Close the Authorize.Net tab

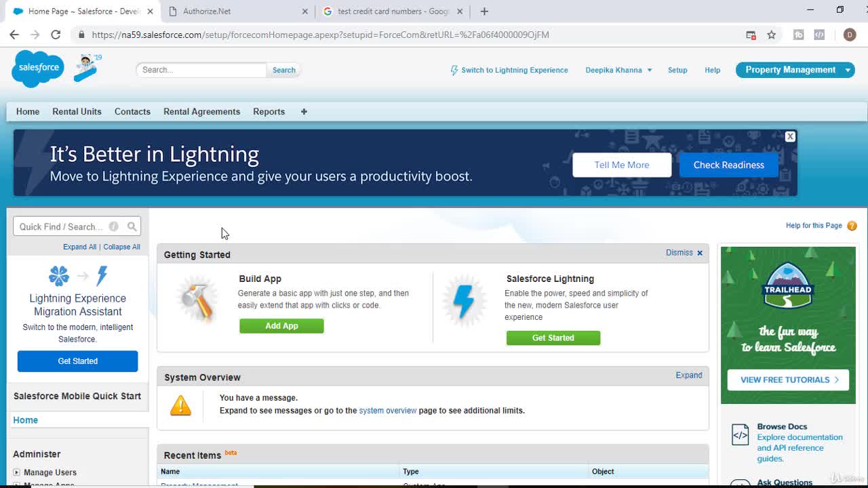click(x=304, y=12)
